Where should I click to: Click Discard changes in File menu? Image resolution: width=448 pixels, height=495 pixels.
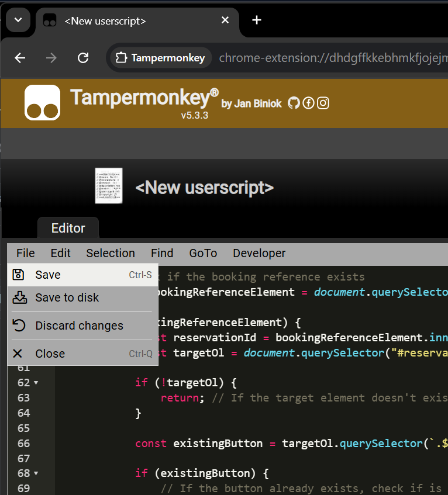tap(79, 326)
